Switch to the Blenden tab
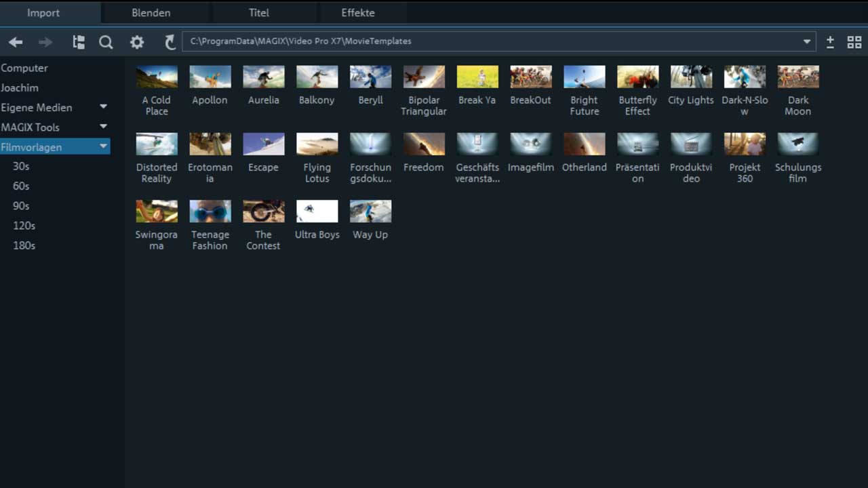This screenshot has height=488, width=868. tap(151, 13)
